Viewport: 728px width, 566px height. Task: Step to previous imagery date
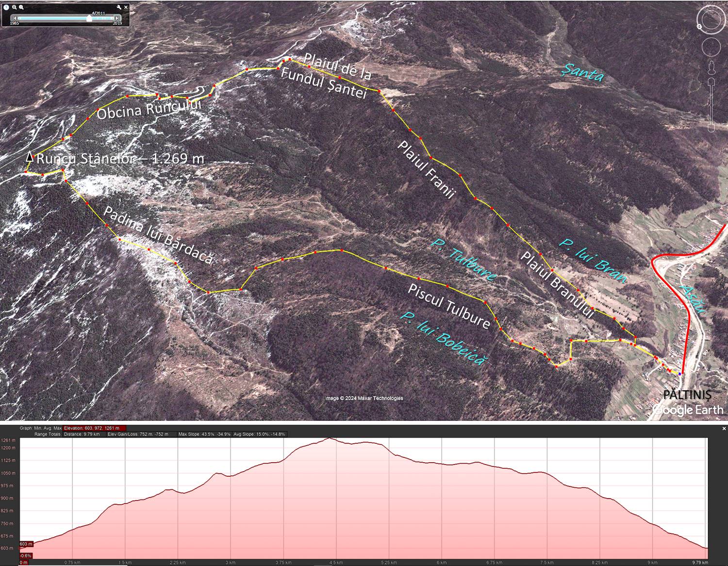[x=14, y=18]
